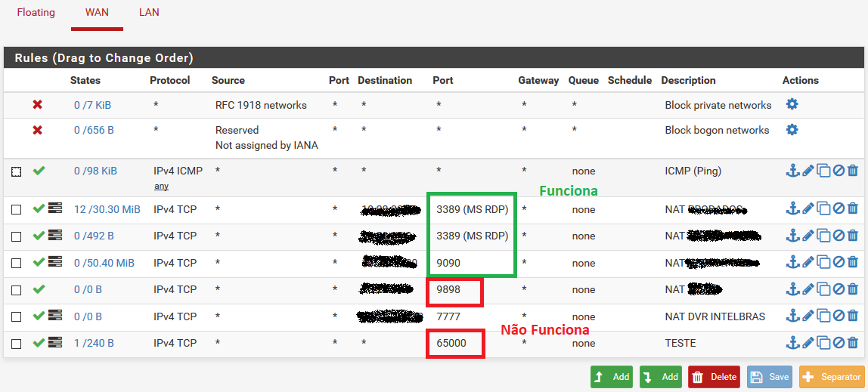This screenshot has height=392, width=868.
Task: Check the box for the port 9898 rule
Action: click(x=17, y=290)
